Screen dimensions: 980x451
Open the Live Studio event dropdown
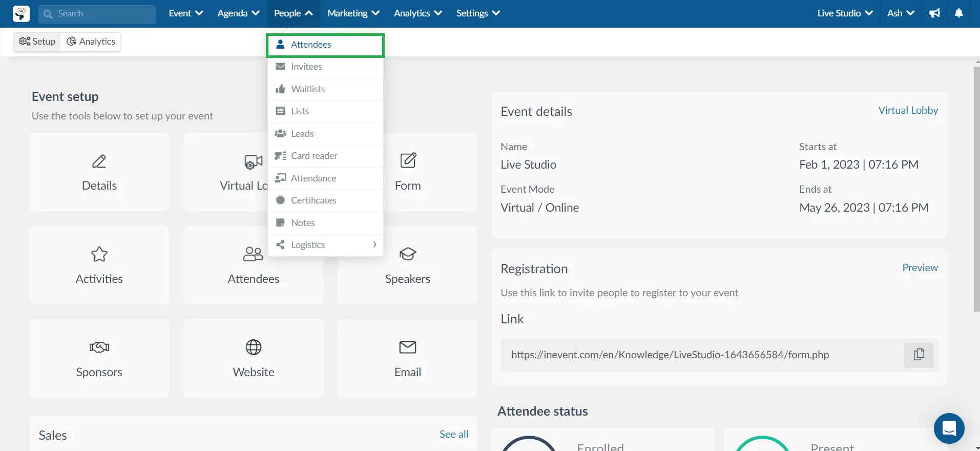click(x=845, y=13)
